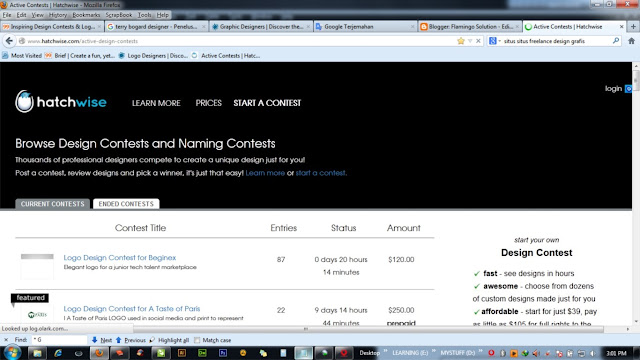Open the Bookmarks menu
640x360 pixels.
86,15
